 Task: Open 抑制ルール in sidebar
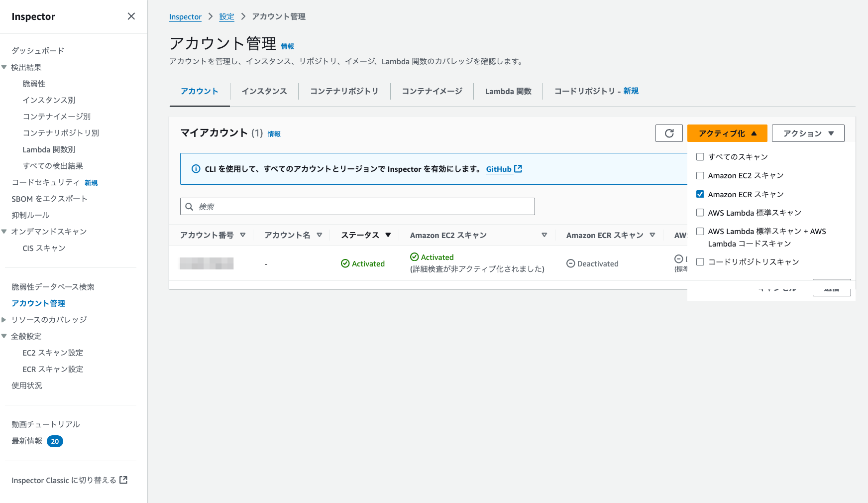(x=30, y=215)
